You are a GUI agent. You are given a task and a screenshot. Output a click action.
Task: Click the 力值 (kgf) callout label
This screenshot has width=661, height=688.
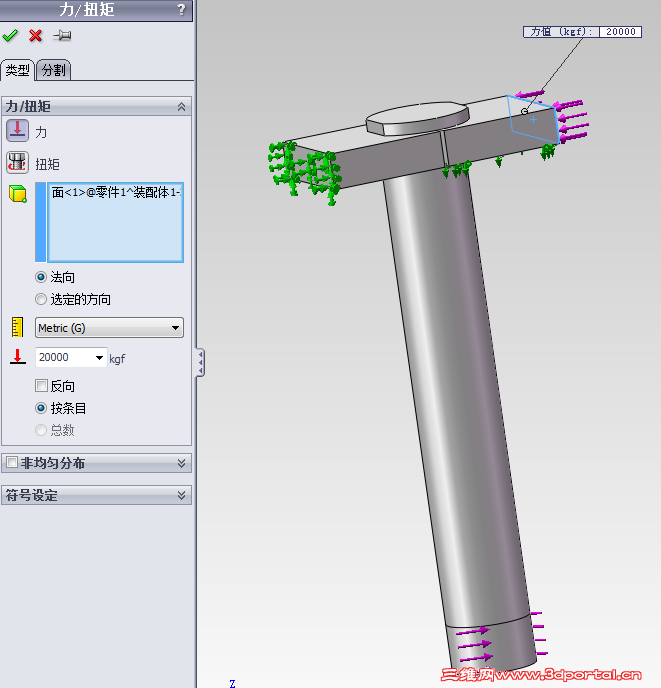click(561, 32)
